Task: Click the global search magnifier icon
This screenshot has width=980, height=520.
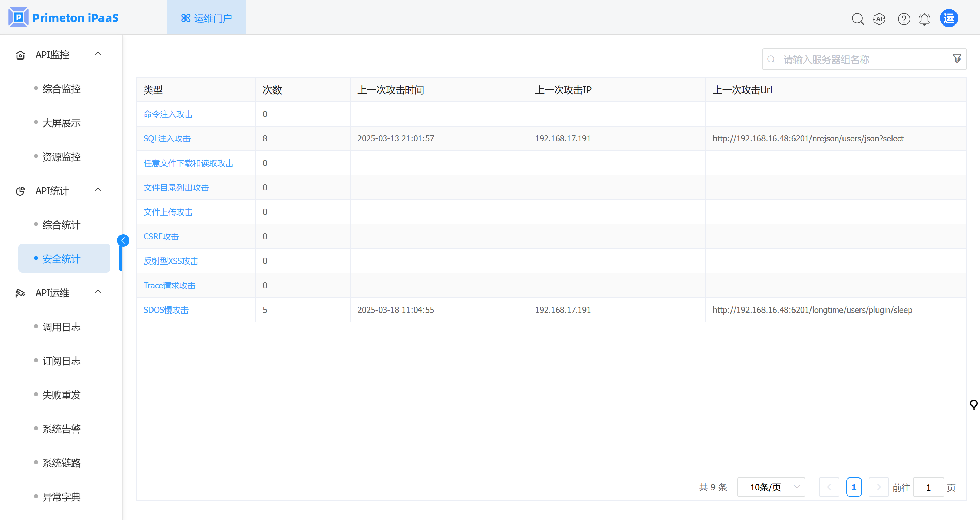Action: click(857, 19)
